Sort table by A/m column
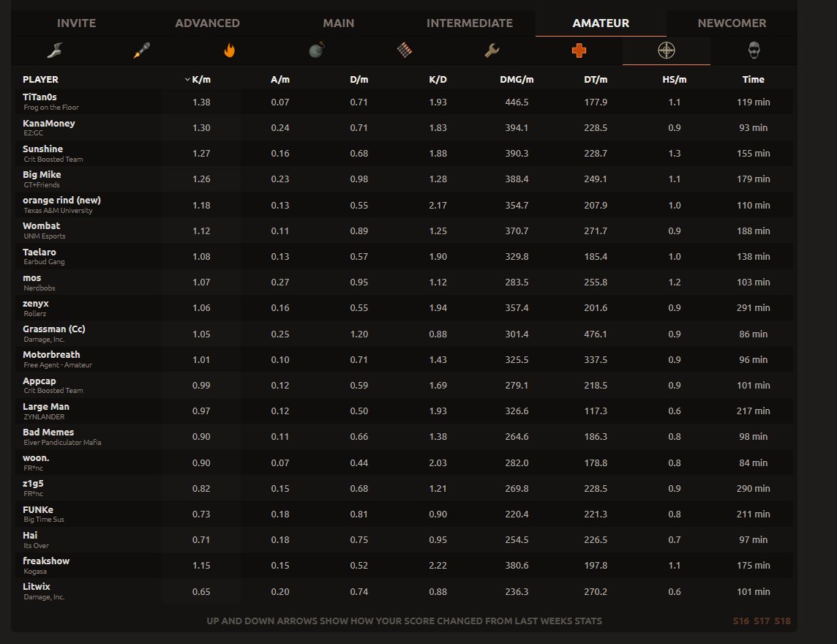The image size is (837, 644). point(280,80)
